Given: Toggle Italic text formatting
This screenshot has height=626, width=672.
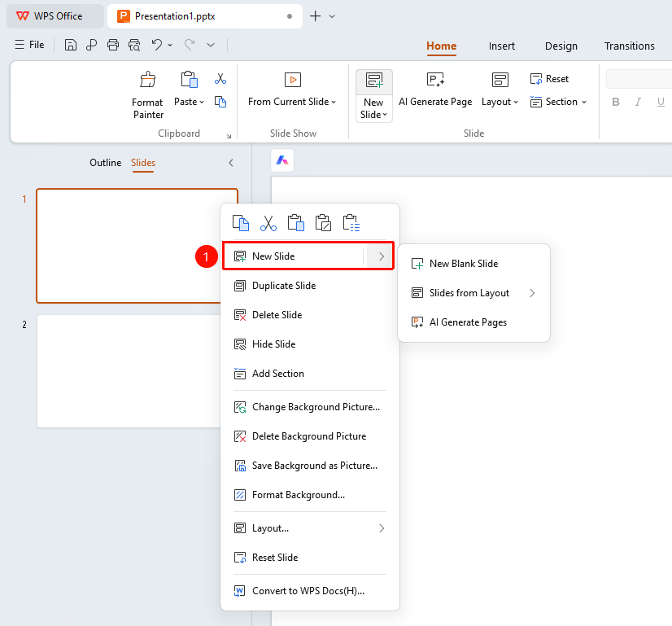Looking at the screenshot, I should coord(638,102).
